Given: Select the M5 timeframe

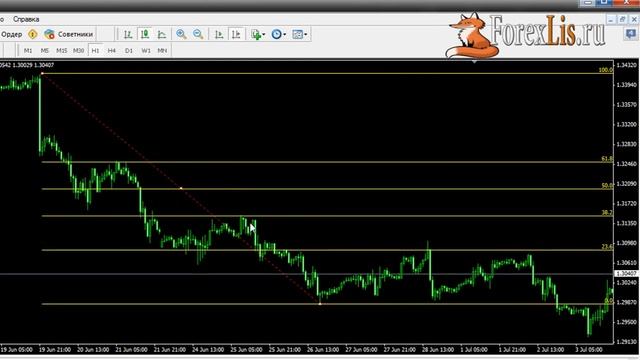Looking at the screenshot, I should coord(44,51).
